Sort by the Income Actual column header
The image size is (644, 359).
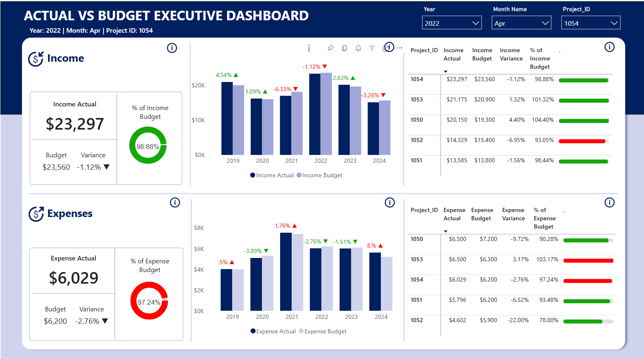[453, 55]
